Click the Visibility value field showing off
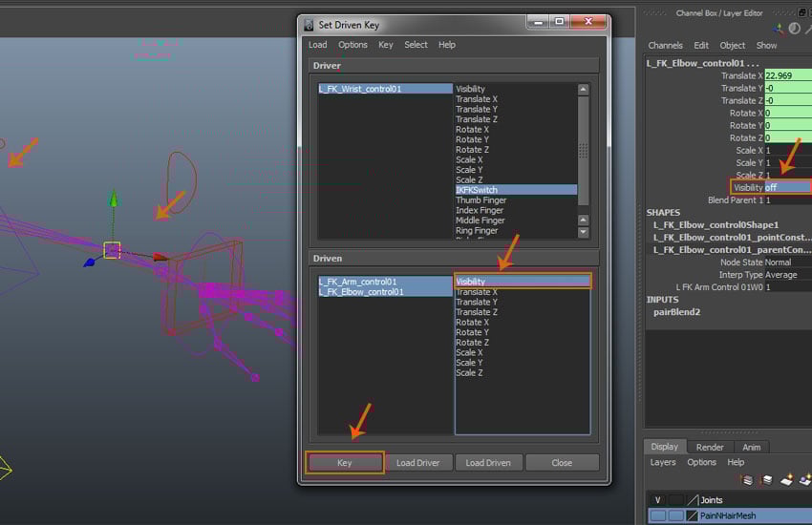 [786, 188]
